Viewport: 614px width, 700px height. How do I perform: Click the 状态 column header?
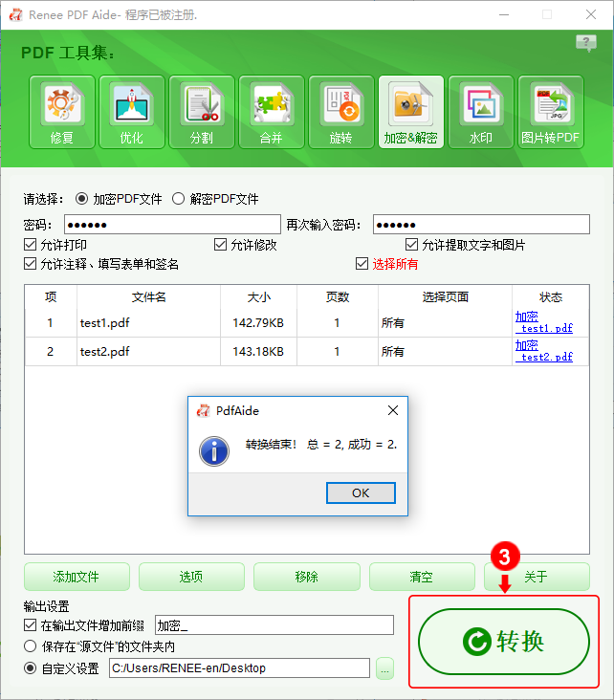tap(551, 296)
